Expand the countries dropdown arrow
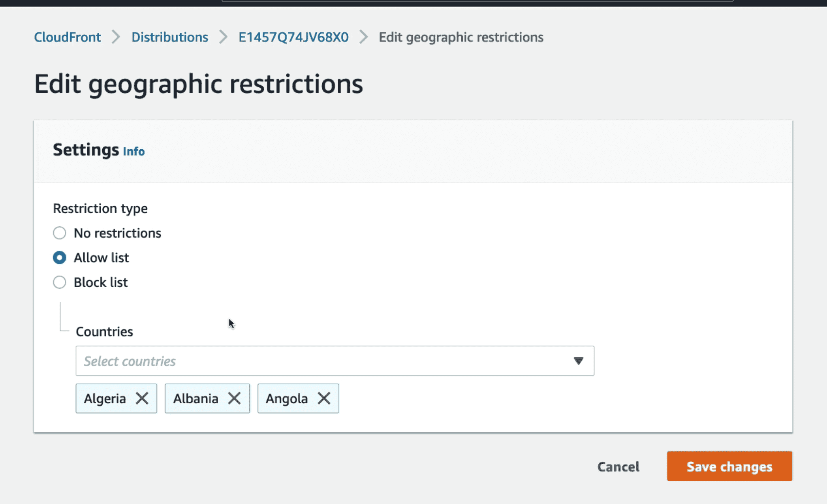 click(x=578, y=361)
